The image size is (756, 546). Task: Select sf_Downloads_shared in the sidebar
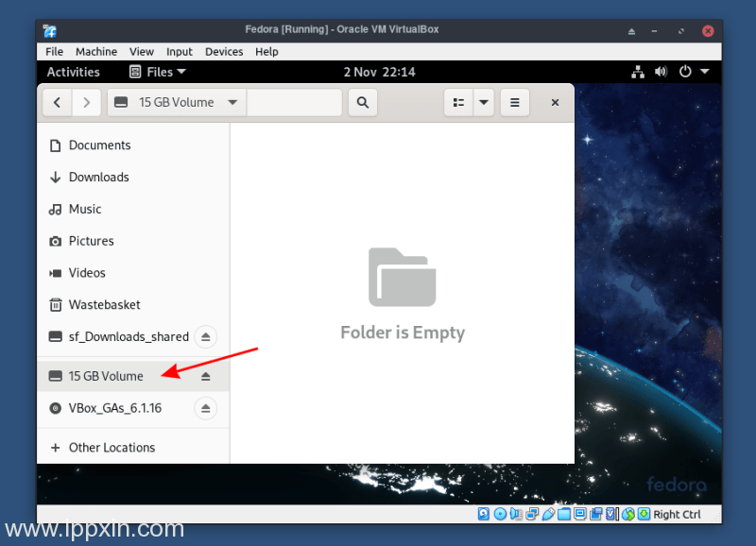[133, 336]
